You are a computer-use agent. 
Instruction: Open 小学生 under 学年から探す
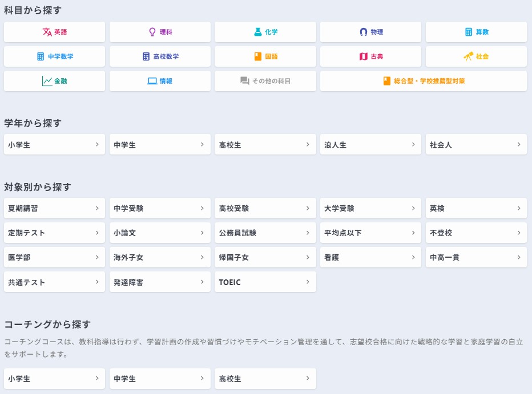(54, 145)
